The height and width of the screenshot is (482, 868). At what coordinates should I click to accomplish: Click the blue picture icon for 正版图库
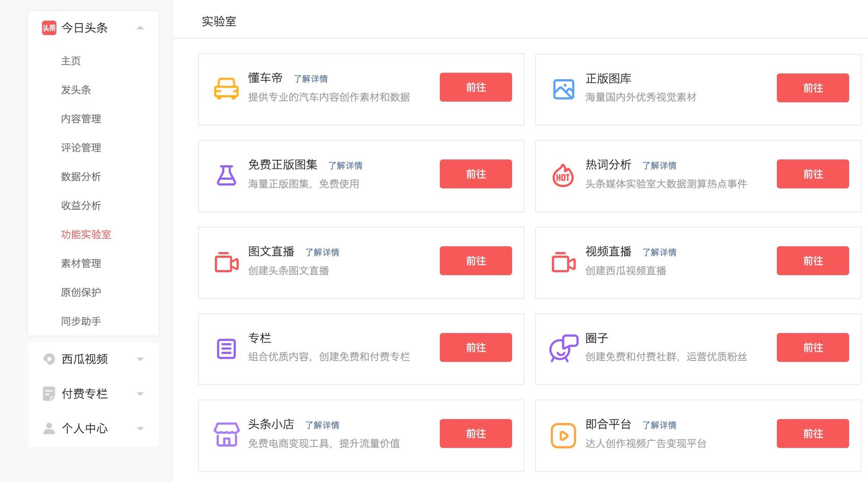tap(563, 89)
